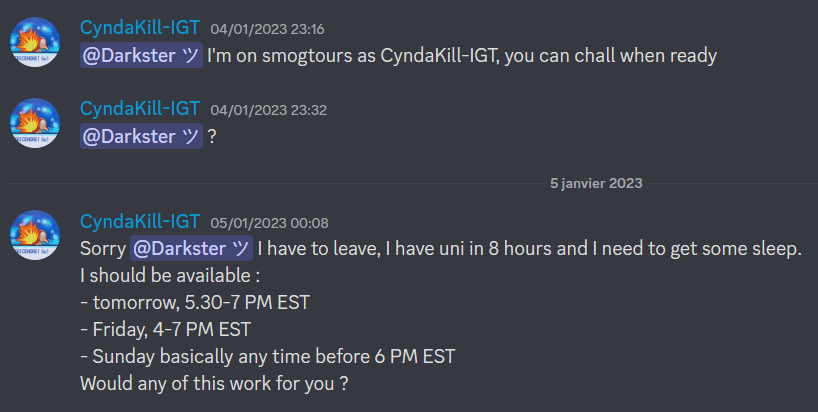Click the avatar beside the 23:32 message
This screenshot has width=818, height=412.
(35, 123)
